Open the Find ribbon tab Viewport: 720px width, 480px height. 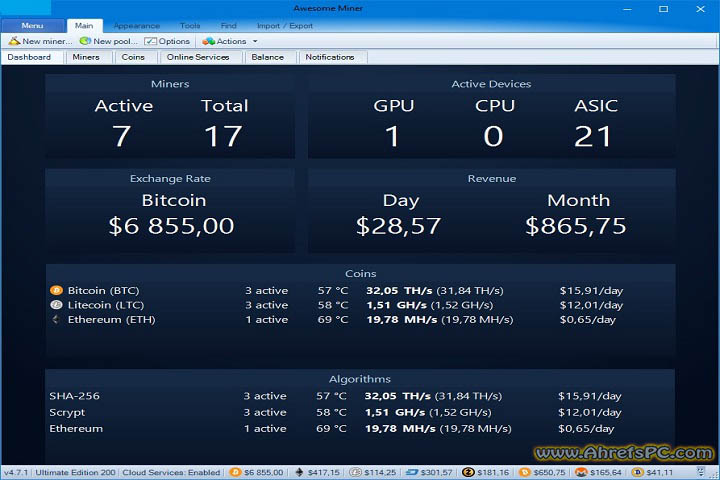pyautogui.click(x=229, y=26)
